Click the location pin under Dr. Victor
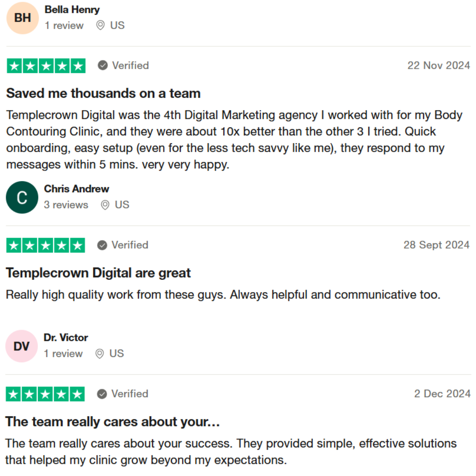 coord(100,353)
